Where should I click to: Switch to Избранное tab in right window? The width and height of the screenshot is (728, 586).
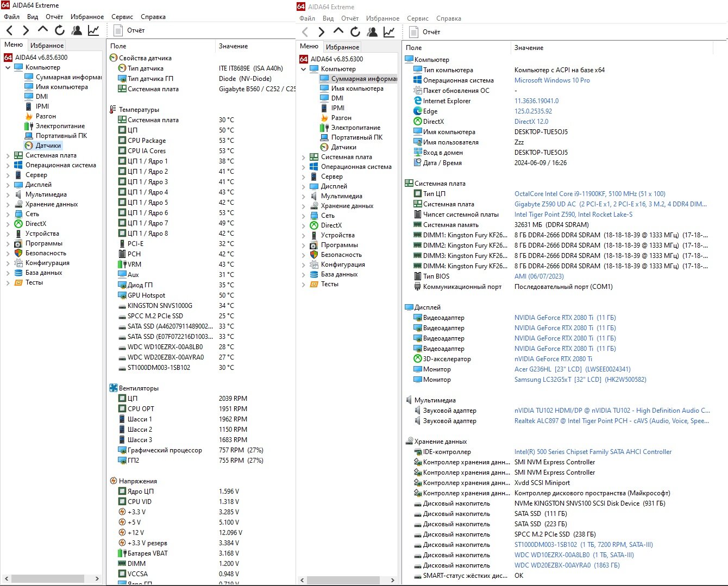(342, 47)
